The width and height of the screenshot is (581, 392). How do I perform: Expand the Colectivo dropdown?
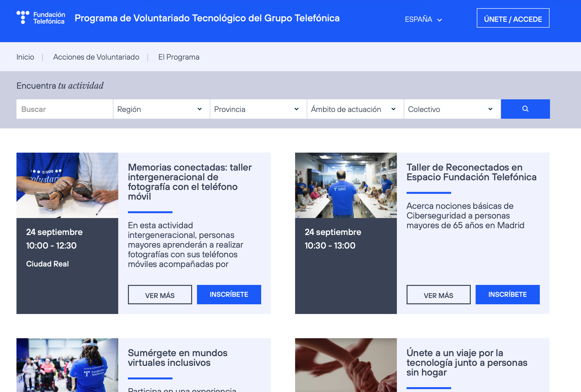coord(452,109)
